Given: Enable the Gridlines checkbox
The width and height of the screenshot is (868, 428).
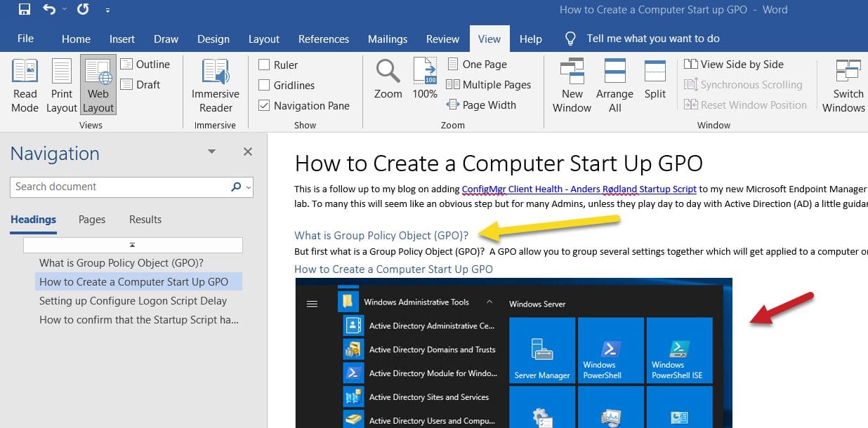Looking at the screenshot, I should (x=264, y=86).
